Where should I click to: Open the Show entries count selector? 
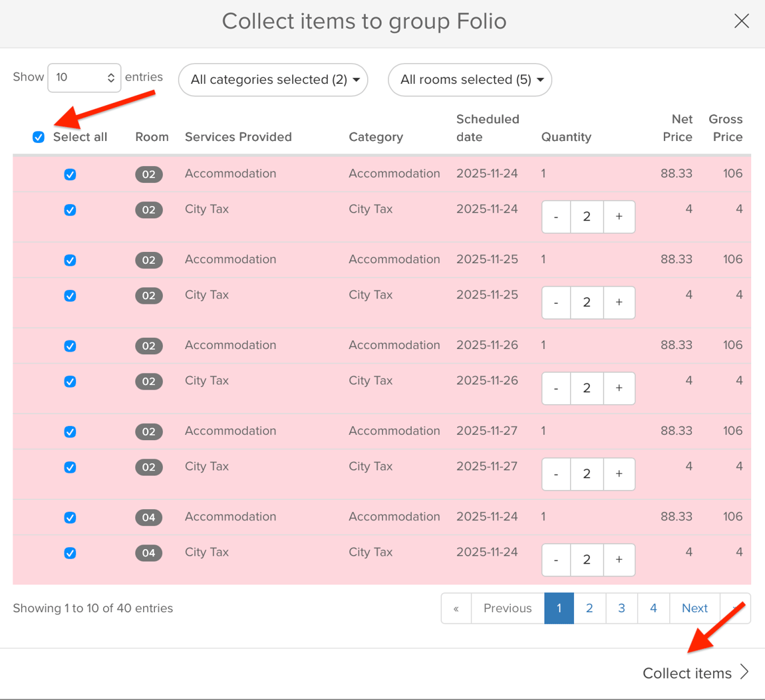click(84, 78)
